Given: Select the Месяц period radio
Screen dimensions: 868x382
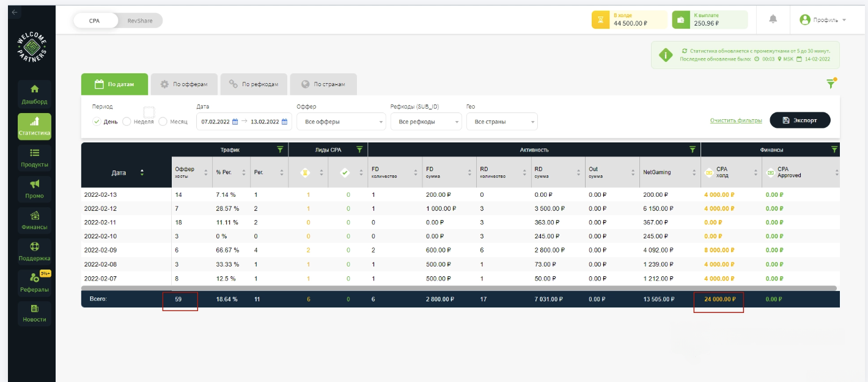Looking at the screenshot, I should [x=163, y=122].
